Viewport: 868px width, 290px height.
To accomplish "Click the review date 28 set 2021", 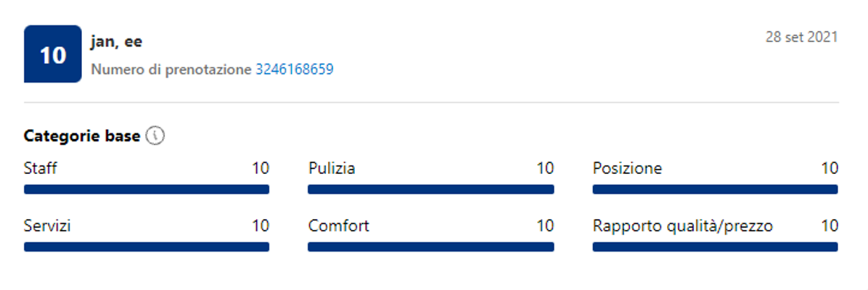I will (x=801, y=37).
